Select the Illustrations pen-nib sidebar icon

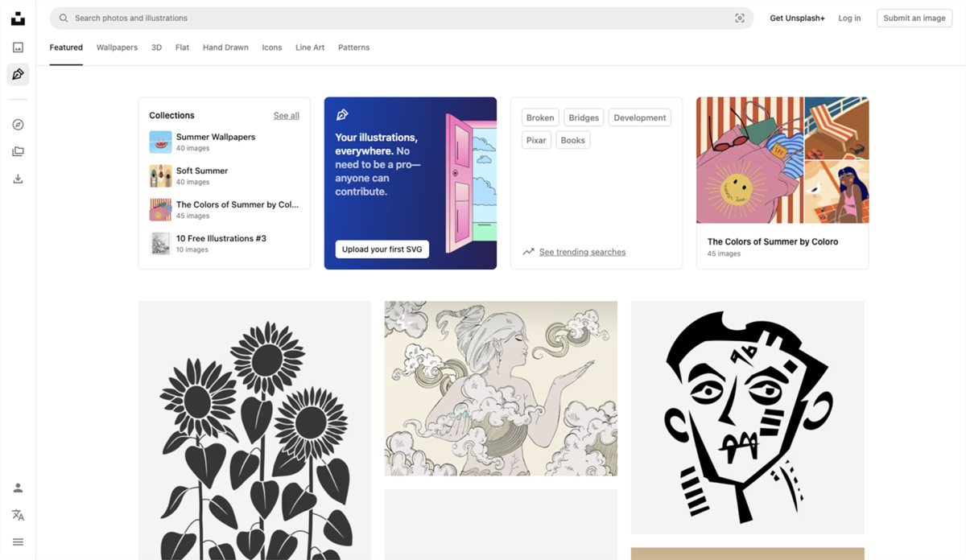tap(18, 75)
